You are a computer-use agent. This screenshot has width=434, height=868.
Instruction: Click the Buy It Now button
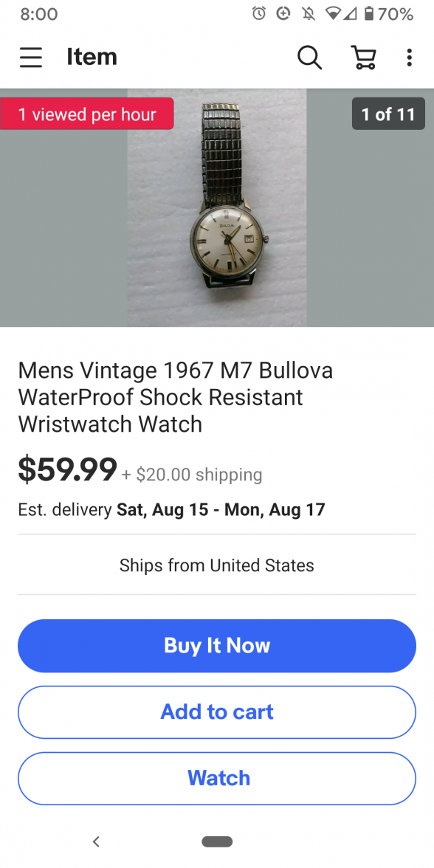217,645
